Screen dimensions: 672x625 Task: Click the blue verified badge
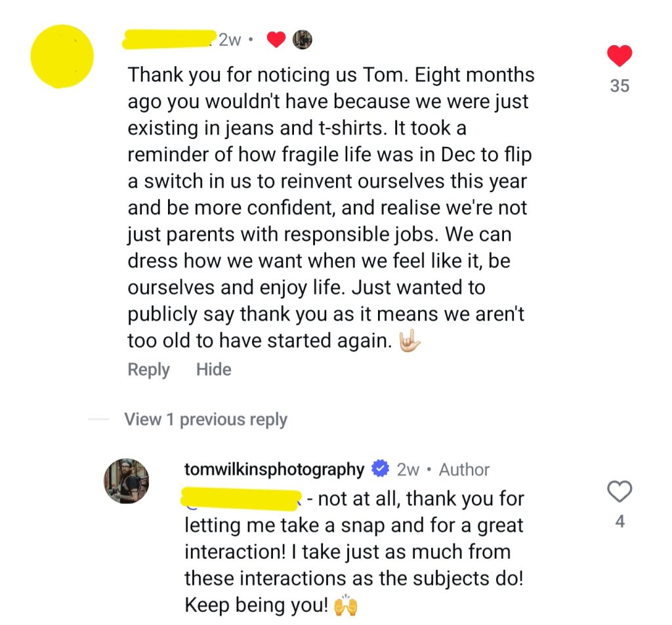(x=379, y=470)
